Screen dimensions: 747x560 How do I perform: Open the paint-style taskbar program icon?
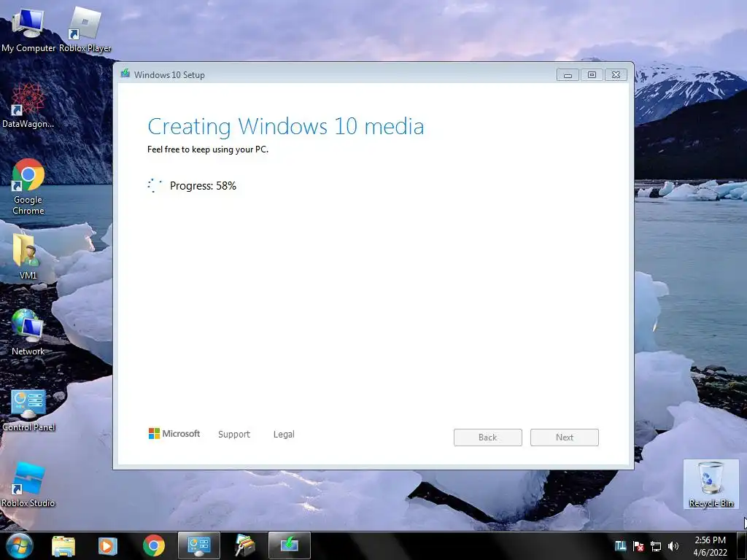coord(244,545)
